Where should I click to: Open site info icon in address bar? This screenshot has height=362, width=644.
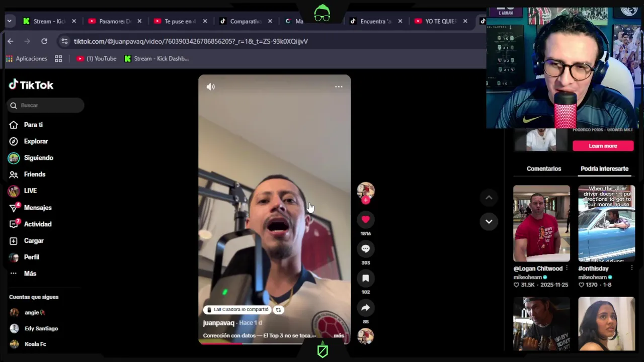point(63,41)
